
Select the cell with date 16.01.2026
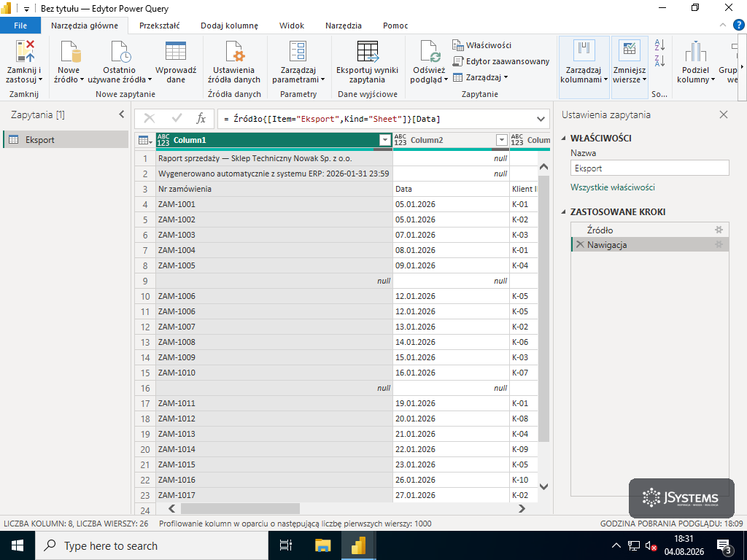pyautogui.click(x=451, y=373)
